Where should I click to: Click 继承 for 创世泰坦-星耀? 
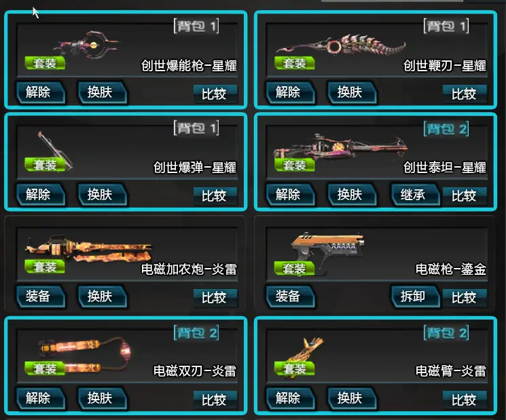tap(415, 195)
